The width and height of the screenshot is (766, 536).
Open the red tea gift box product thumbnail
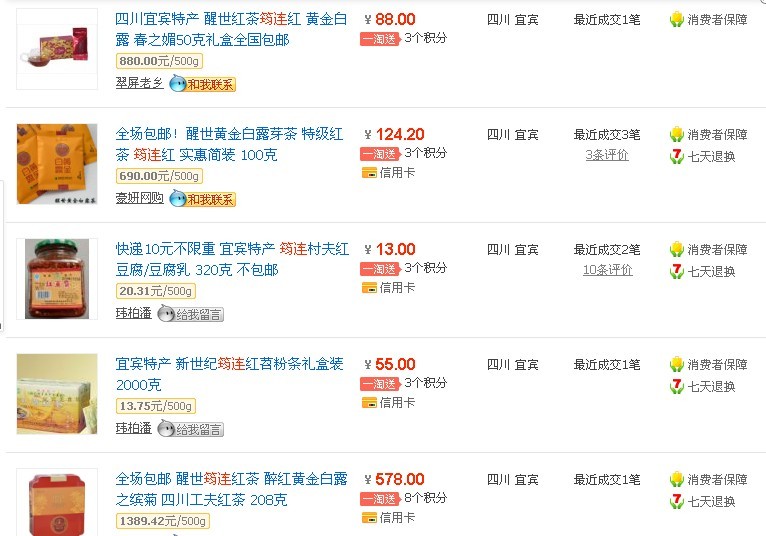57,49
